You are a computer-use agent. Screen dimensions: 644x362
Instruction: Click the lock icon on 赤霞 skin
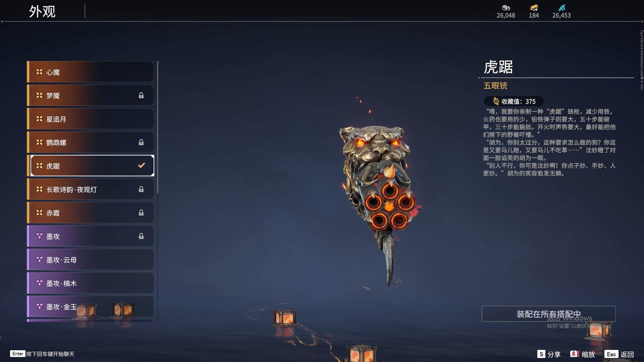point(141,213)
